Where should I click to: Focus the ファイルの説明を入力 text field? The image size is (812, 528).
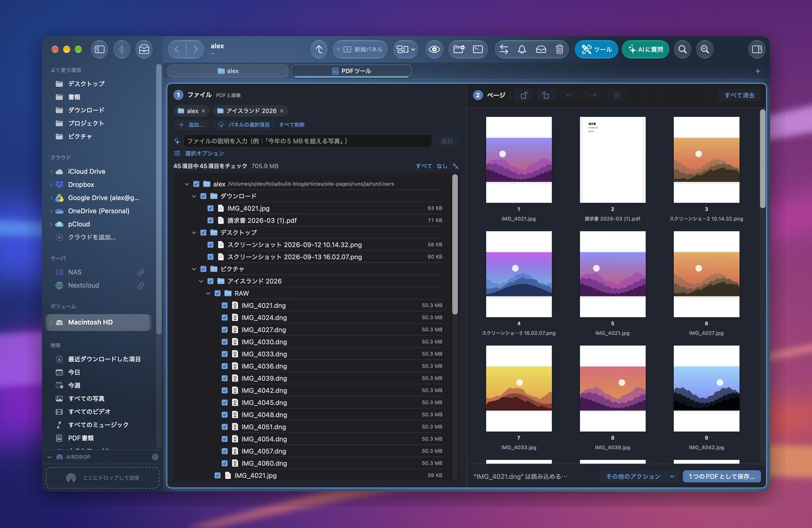point(308,141)
